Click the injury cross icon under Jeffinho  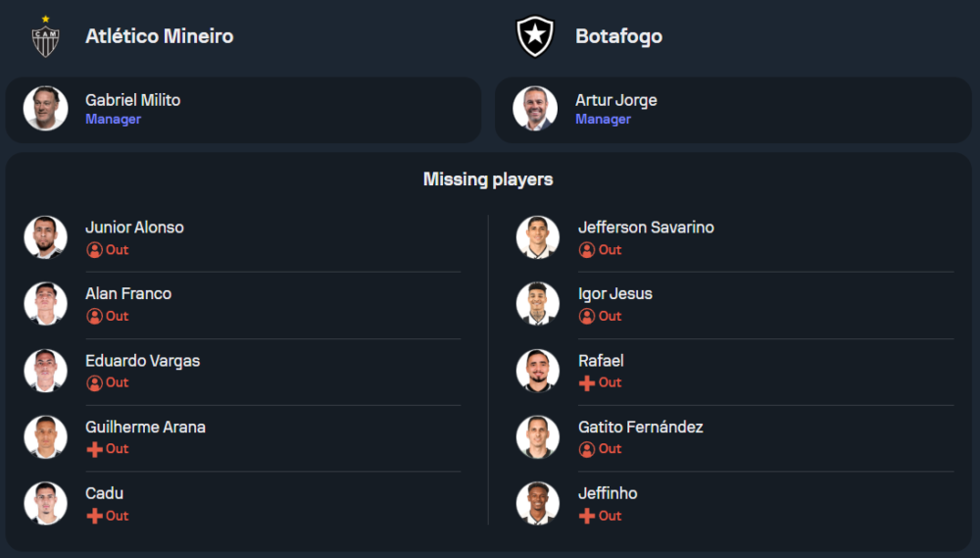tap(587, 516)
